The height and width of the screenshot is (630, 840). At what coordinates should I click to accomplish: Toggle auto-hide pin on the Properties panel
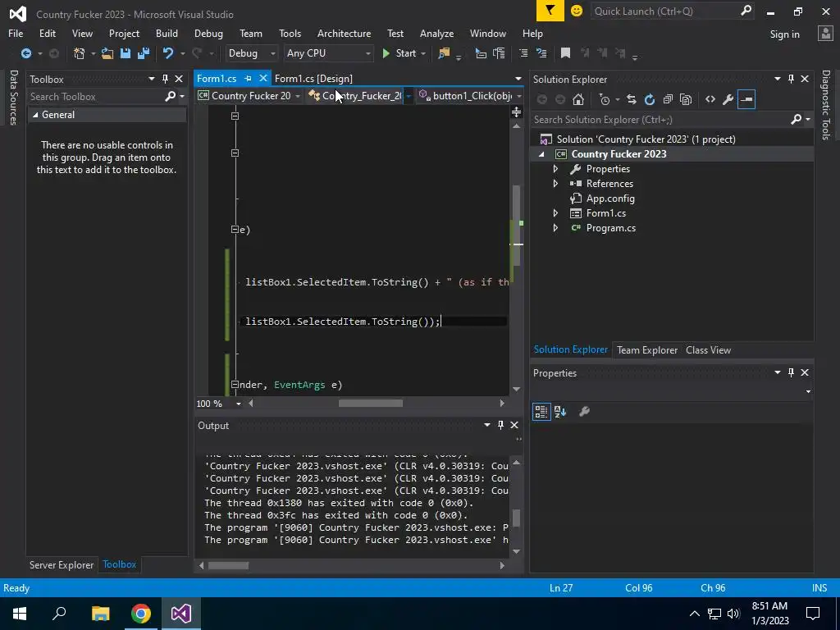click(x=791, y=372)
